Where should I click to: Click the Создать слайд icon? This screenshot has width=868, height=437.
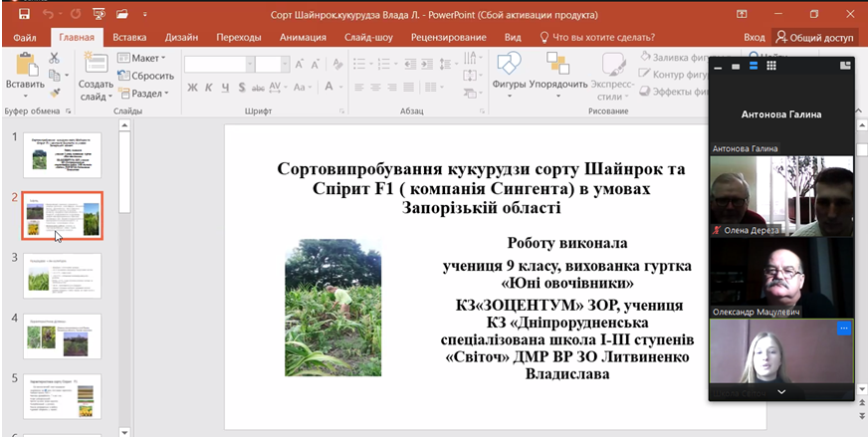tap(96, 64)
